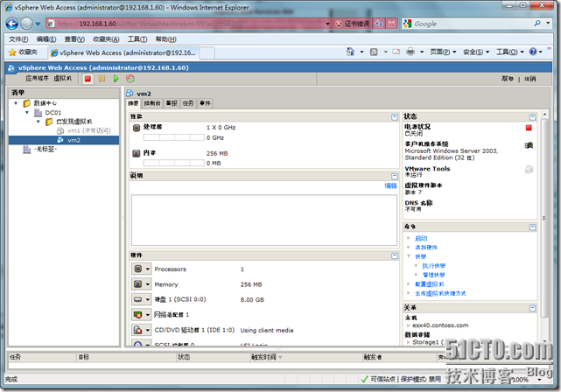
Task: Click the Favorites star button
Action: click(x=24, y=52)
